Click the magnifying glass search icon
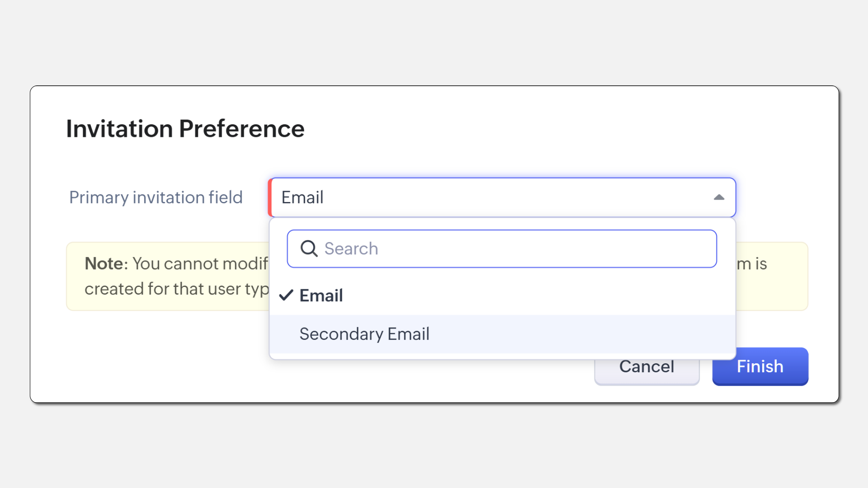Screen dimensions: 868x488 coord(309,249)
